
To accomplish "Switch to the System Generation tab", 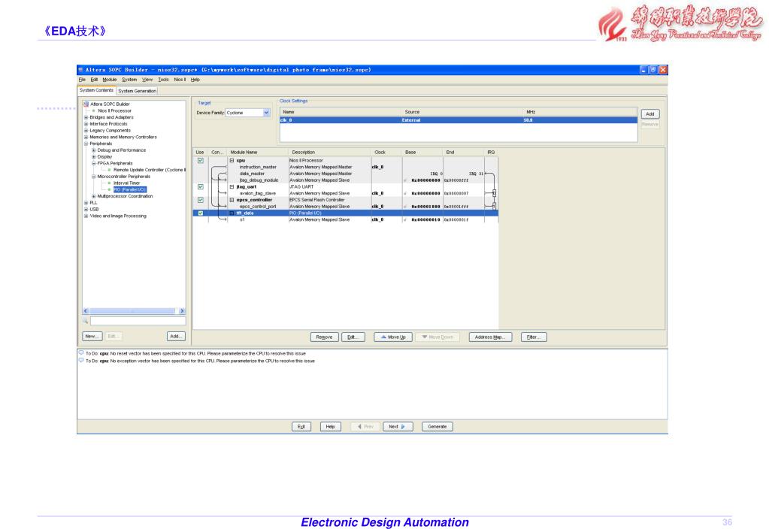I will coord(138,91).
